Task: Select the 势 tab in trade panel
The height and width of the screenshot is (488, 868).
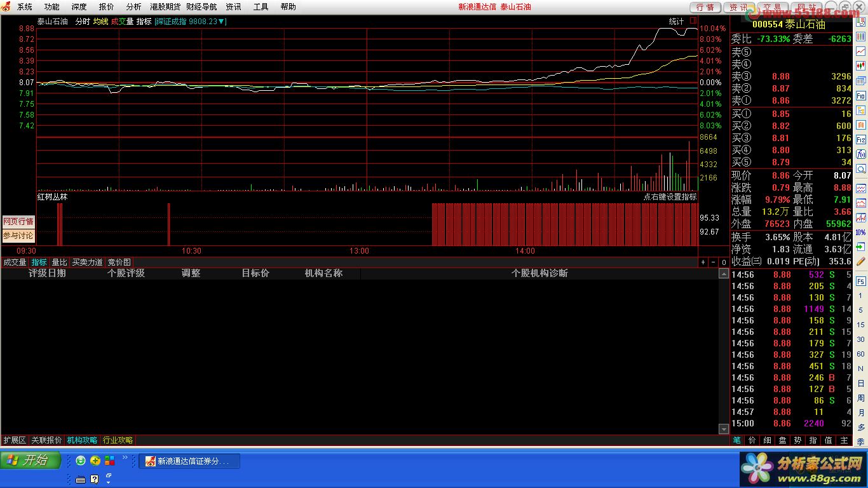Action: click(x=798, y=440)
